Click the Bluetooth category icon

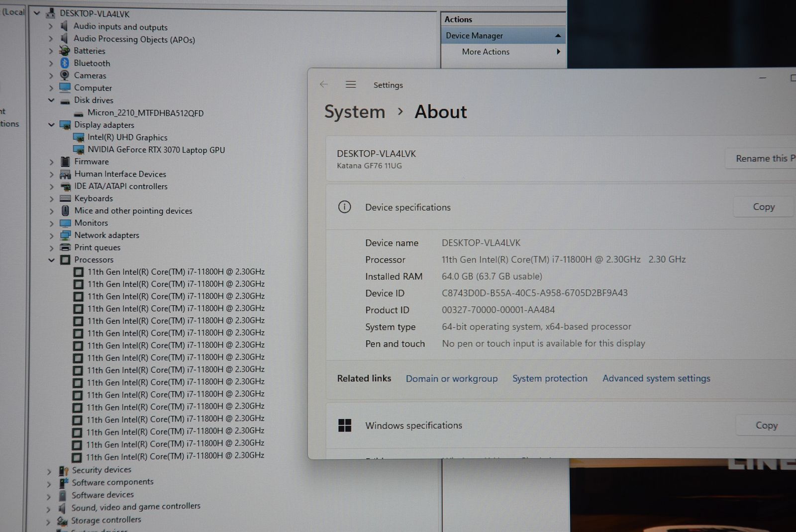click(65, 63)
